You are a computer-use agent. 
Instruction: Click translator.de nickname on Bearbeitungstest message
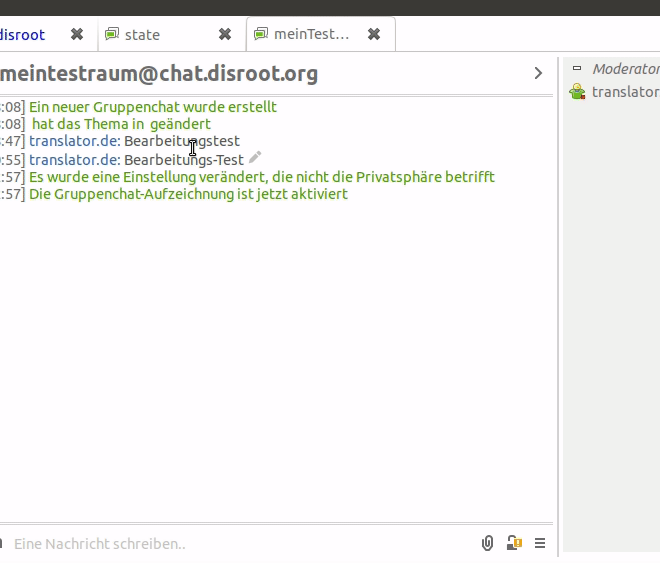(x=74, y=141)
